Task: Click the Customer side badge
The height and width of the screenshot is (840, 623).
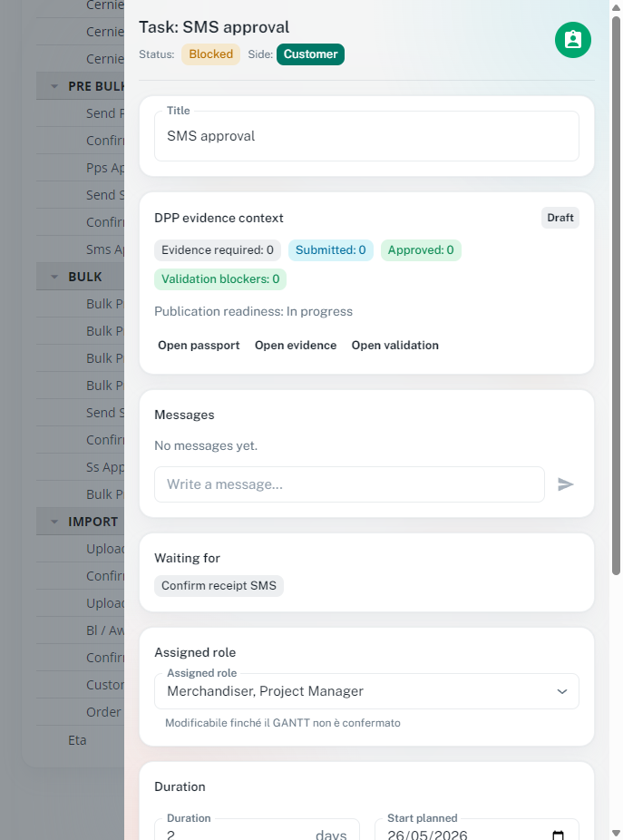Action: 310,54
